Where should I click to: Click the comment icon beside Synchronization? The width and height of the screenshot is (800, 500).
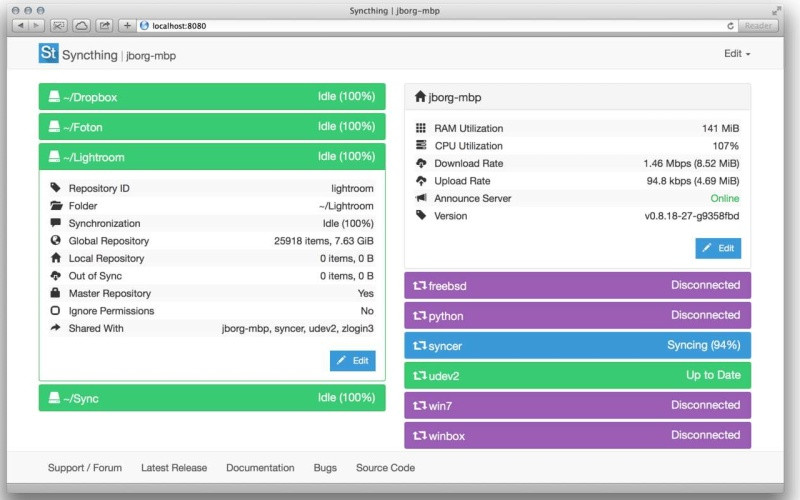tap(56, 223)
